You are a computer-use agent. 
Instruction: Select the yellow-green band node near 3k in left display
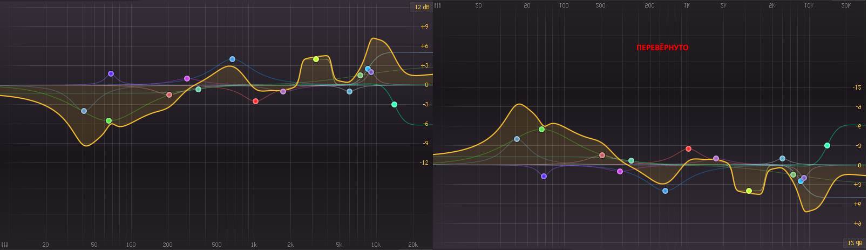[x=316, y=59]
